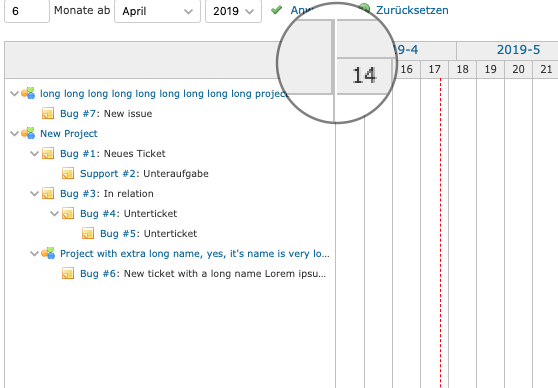Open the long long long project link
This screenshot has width=558, height=388.
tap(164, 94)
